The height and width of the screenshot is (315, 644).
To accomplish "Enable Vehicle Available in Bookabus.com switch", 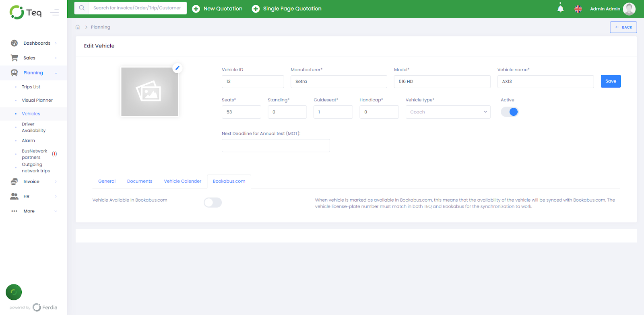I will pos(213,202).
